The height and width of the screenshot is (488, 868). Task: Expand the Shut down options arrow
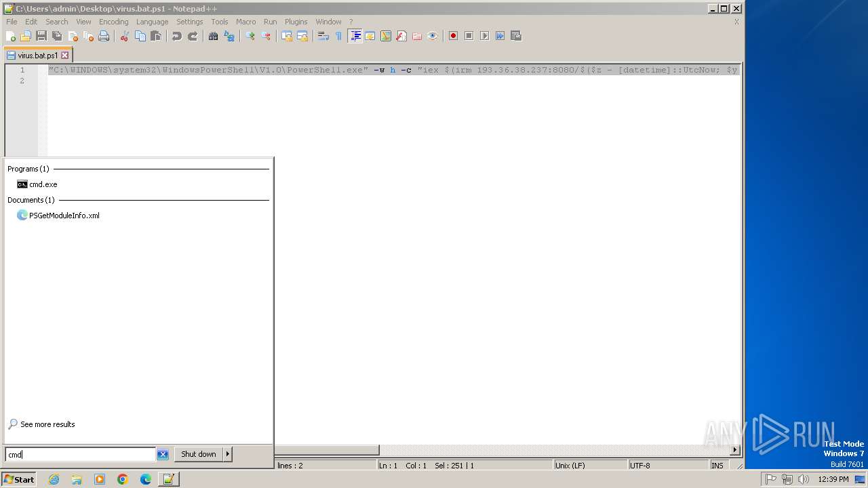coord(228,454)
